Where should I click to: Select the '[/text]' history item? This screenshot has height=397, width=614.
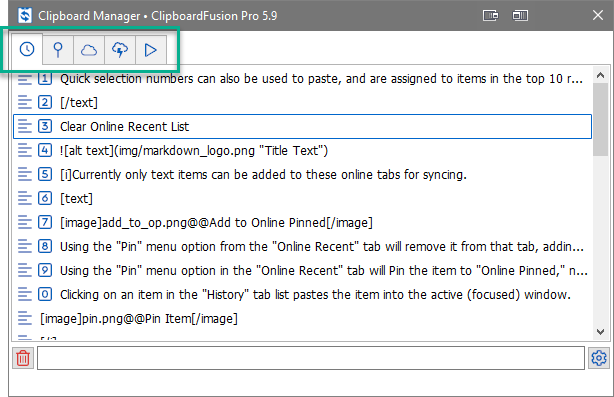(x=302, y=103)
